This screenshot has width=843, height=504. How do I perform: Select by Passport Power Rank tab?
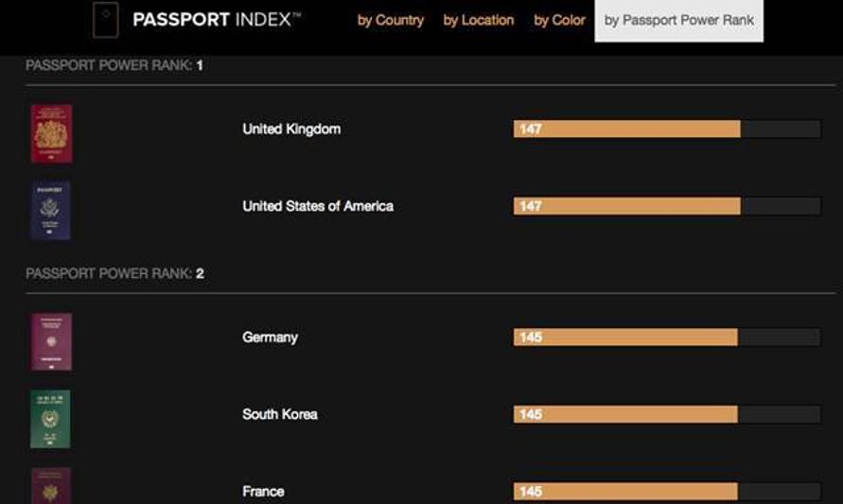click(x=679, y=20)
